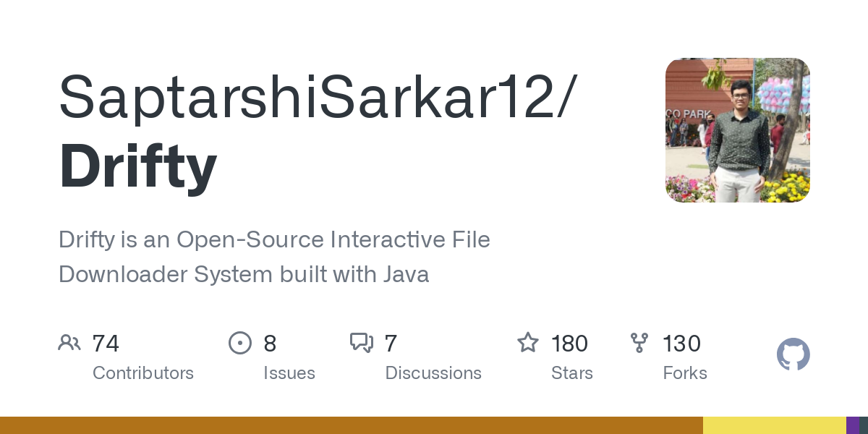Open the Discussions label

click(x=433, y=373)
